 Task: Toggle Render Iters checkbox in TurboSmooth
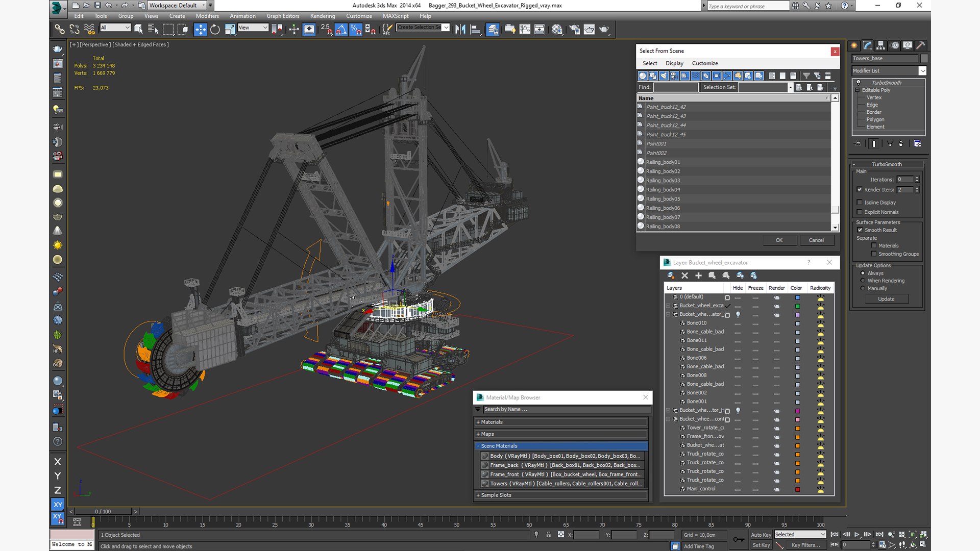pos(860,190)
